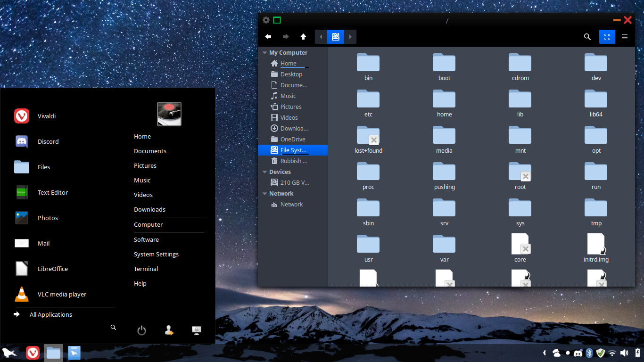
Task: Open the start menu bird launcher
Action: click(x=9, y=353)
